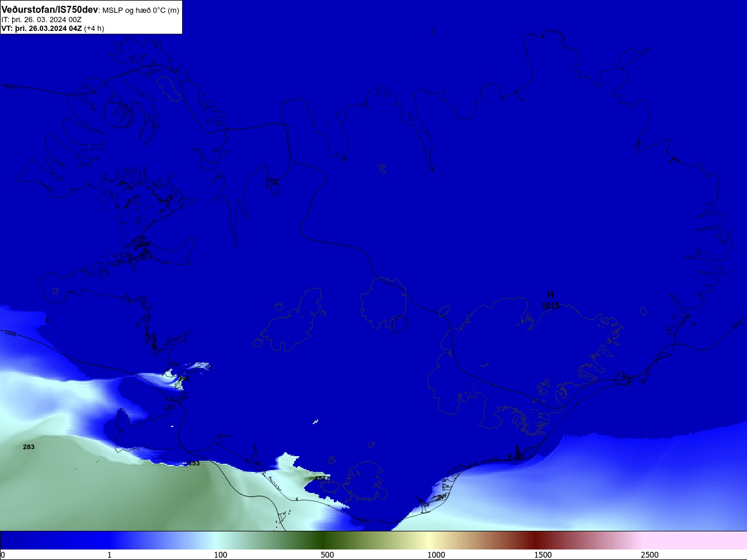Screen dimensions: 747x560
Task: Click the colorbar label 0
Action: pos(3,555)
